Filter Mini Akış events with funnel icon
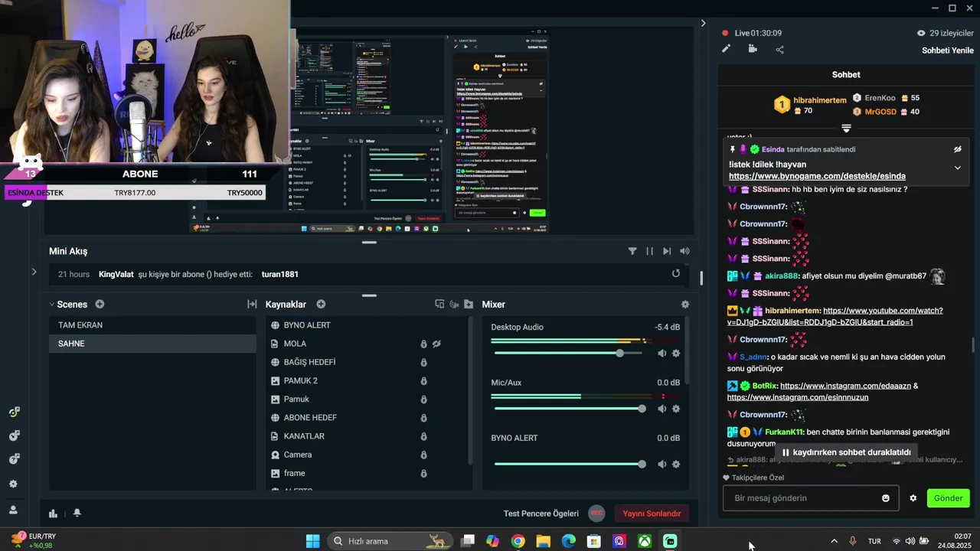The width and height of the screenshot is (980, 551). click(x=632, y=251)
